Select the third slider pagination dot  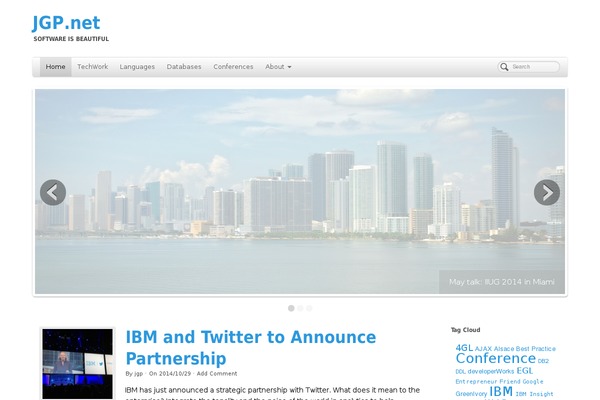pos(309,308)
